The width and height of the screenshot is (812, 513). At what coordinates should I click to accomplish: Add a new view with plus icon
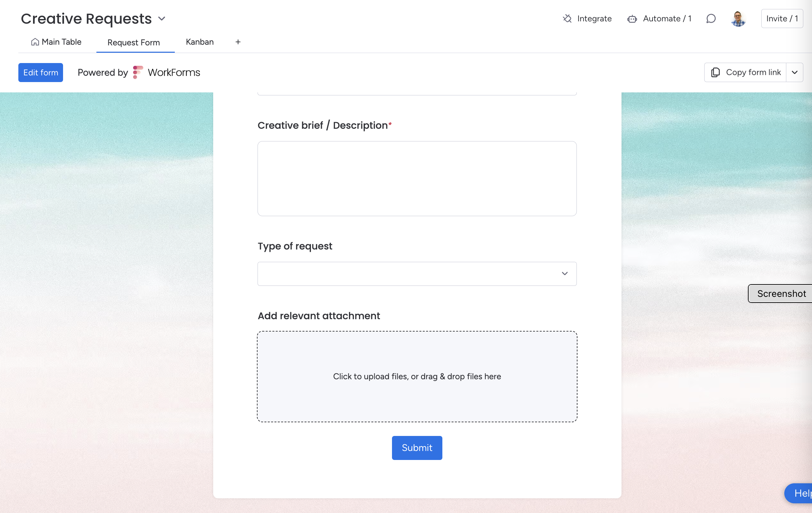(x=238, y=42)
